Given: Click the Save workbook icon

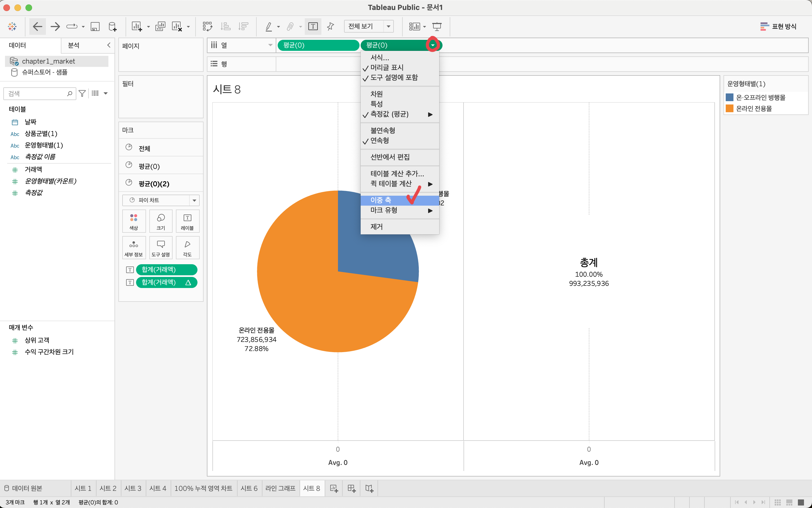Looking at the screenshot, I should click(x=95, y=26).
